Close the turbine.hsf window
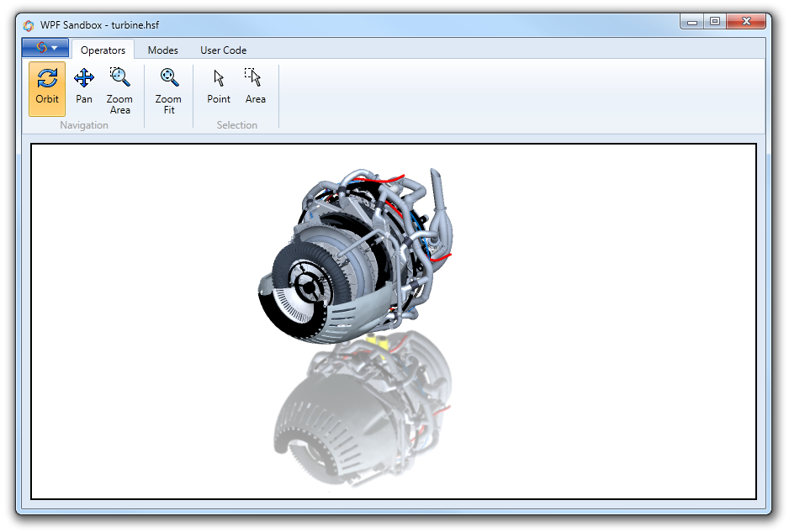The image size is (789, 532). pyautogui.click(x=745, y=22)
